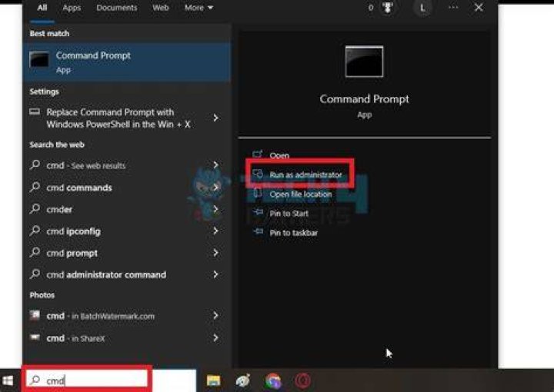Click the Open action icon
This screenshot has height=392, width=554.
258,154
